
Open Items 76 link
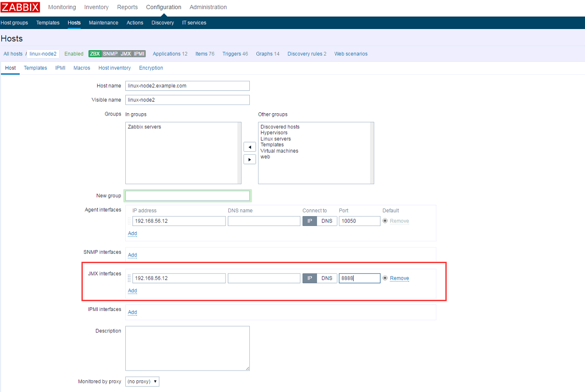point(205,54)
